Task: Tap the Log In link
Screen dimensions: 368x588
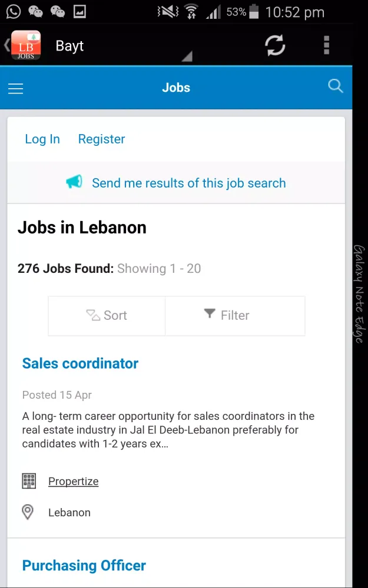Action: (42, 139)
